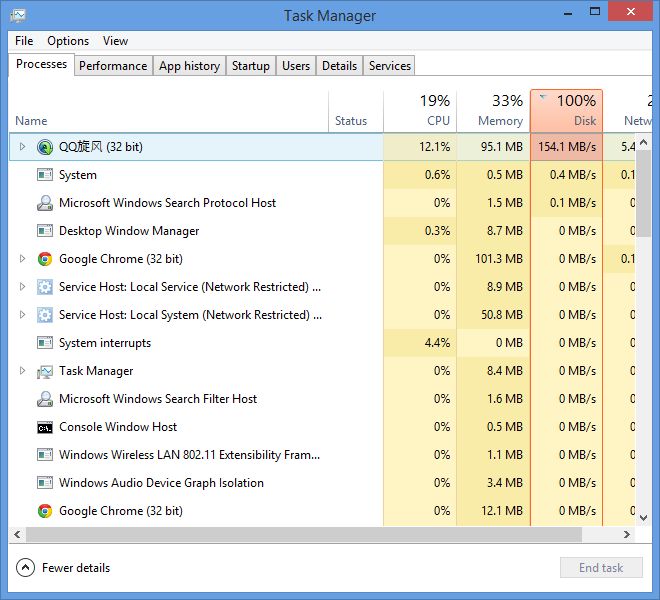Click the Task Manager title bar icon
The image size is (660, 600).
pos(18,16)
